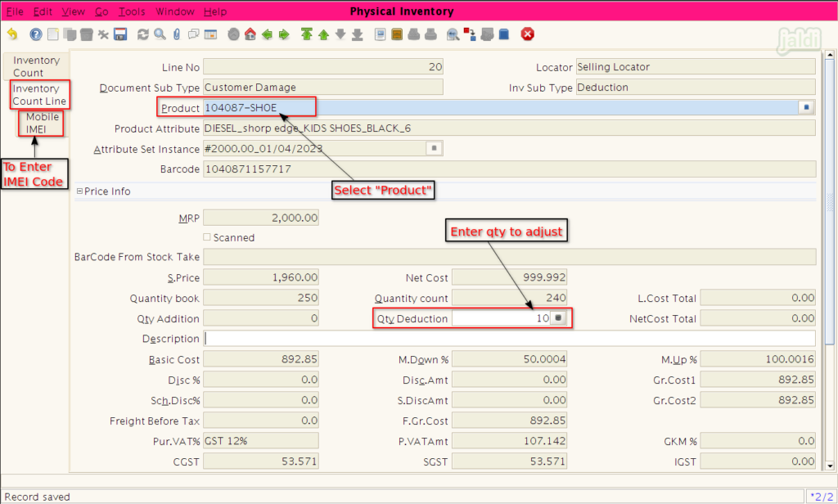The image size is (838, 504).
Task: Click the History records round gray icon
Action: pos(233,34)
